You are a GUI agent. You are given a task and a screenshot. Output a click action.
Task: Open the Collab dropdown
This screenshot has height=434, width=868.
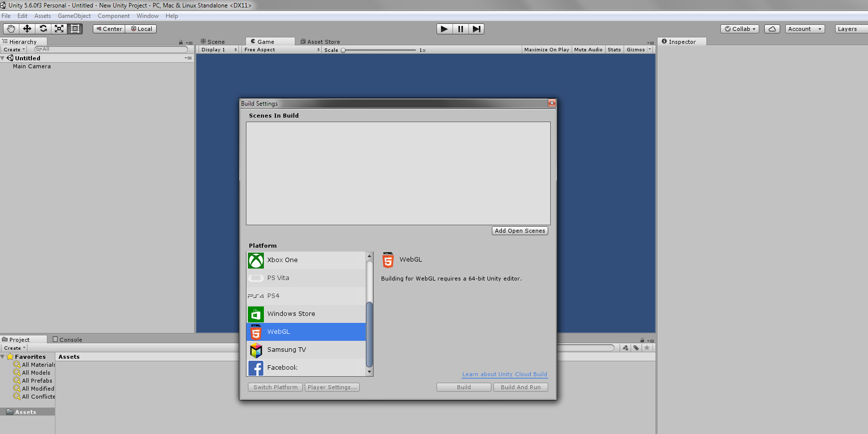tap(740, 29)
